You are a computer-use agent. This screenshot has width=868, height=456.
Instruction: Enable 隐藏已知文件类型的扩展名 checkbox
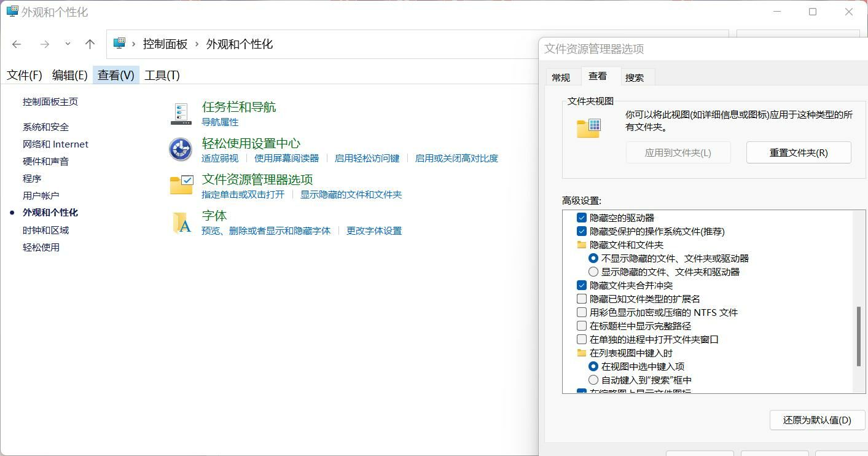[582, 299]
